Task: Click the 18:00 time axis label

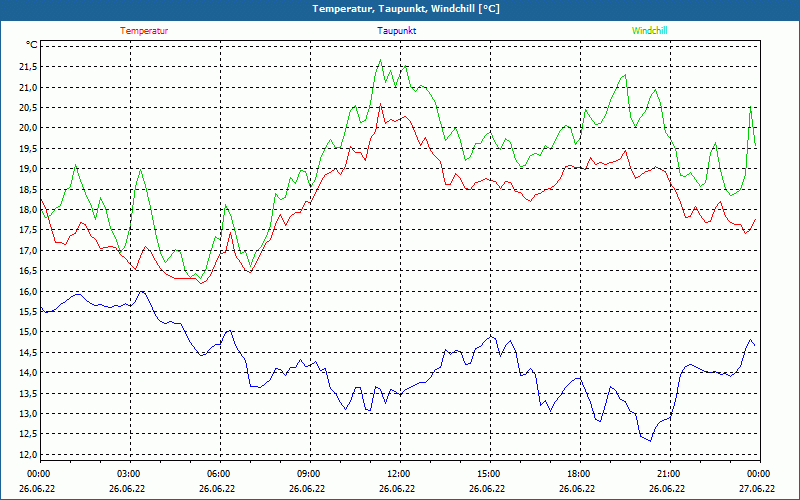Action: pos(579,474)
